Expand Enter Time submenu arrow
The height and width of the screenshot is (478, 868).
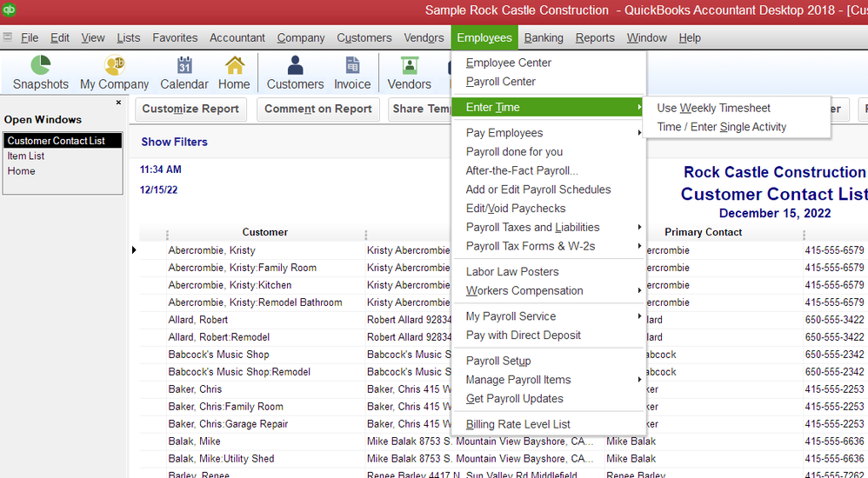point(638,107)
